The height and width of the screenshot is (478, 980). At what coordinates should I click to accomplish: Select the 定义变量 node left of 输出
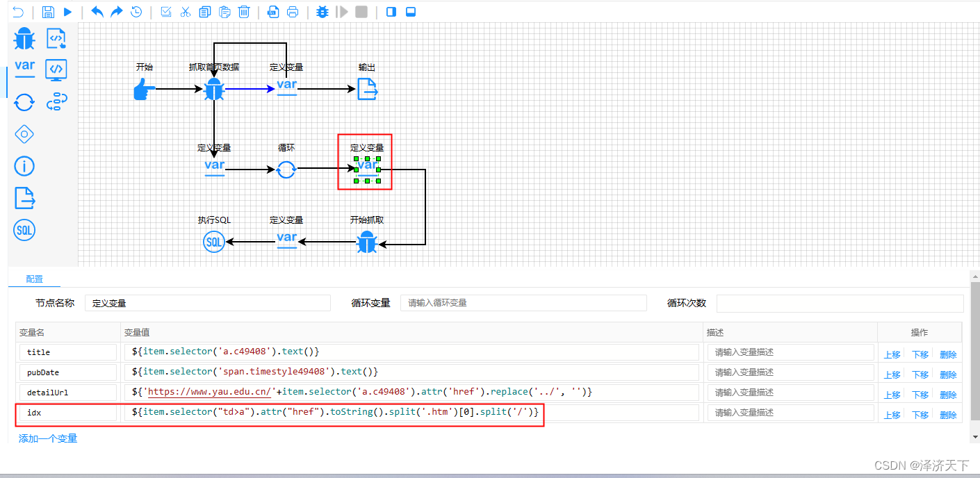click(286, 88)
